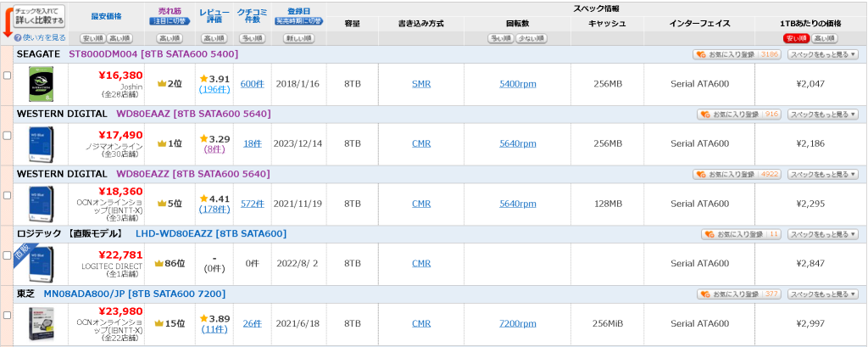Click the help icon beside 使い方を見る
Image resolution: width=868 pixels, height=347 pixels.
tap(18, 37)
